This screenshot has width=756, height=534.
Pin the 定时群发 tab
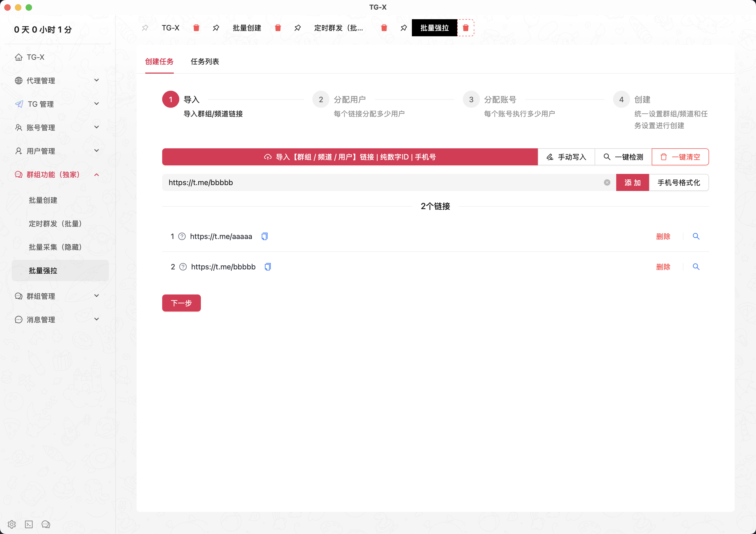click(x=298, y=28)
